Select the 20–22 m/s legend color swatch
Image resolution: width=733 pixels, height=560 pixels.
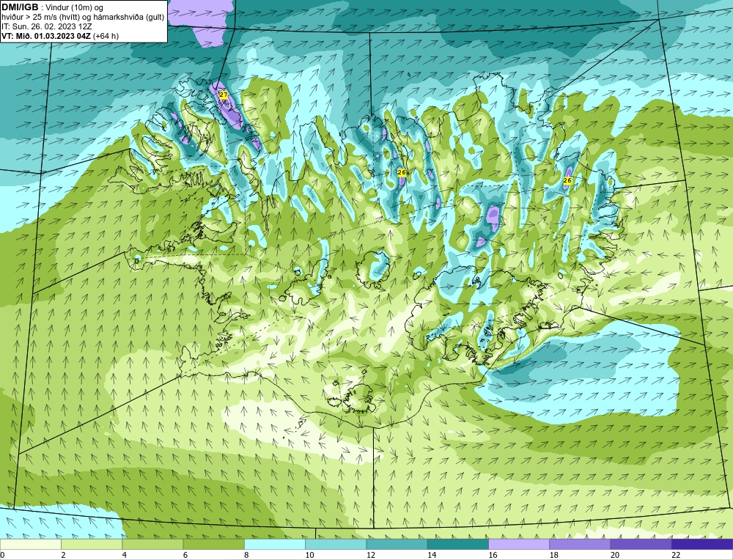coord(641,544)
